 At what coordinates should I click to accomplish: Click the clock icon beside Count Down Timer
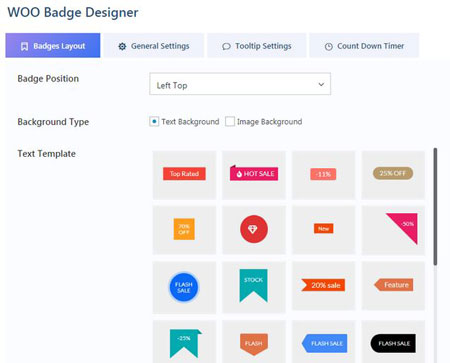(x=329, y=47)
